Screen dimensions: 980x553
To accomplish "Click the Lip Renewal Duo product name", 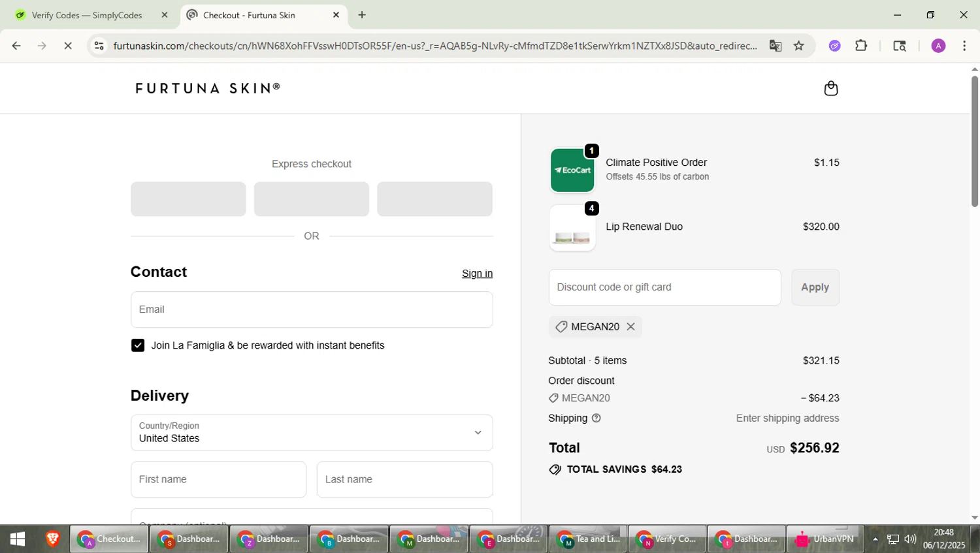I will coord(644,227).
